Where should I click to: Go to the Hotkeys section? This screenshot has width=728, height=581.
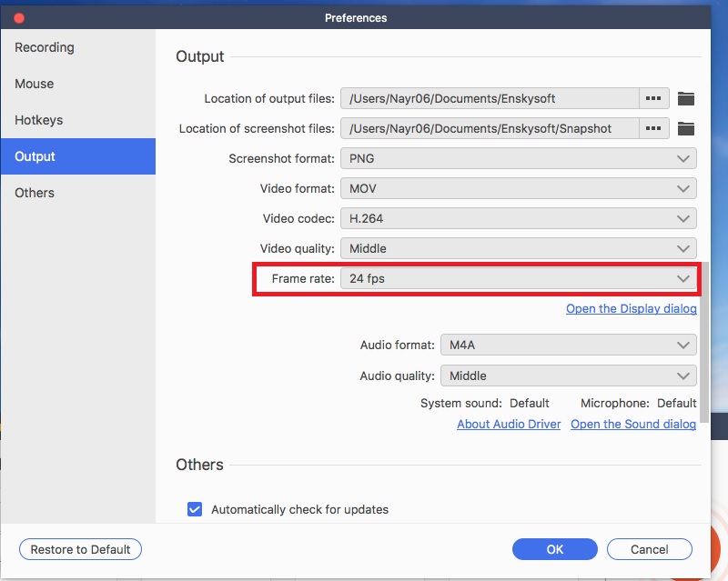click(x=38, y=120)
